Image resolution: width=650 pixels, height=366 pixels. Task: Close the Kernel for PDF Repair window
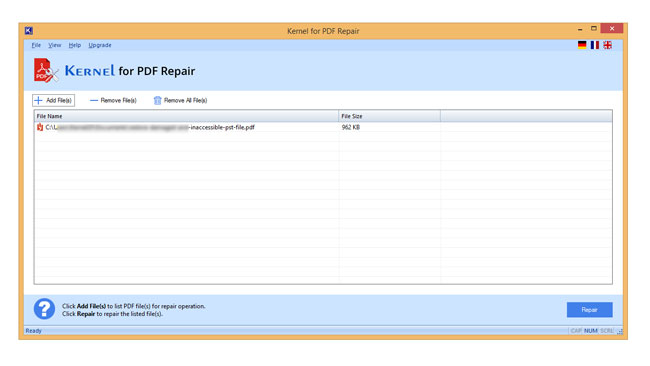[x=612, y=29]
